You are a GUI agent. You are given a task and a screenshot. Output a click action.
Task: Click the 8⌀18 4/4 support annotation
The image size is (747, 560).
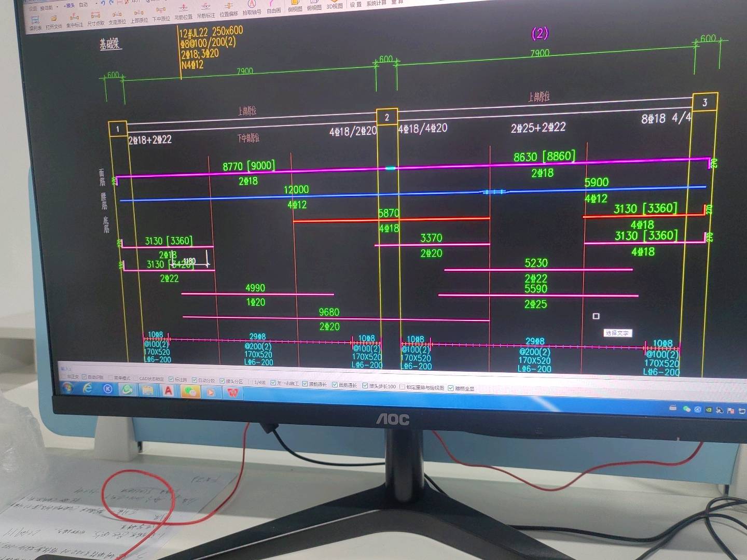click(x=667, y=118)
